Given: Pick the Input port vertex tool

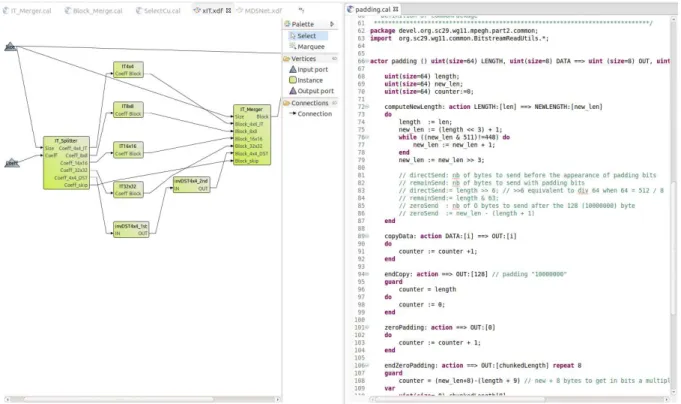Looking at the screenshot, I should (309, 70).
